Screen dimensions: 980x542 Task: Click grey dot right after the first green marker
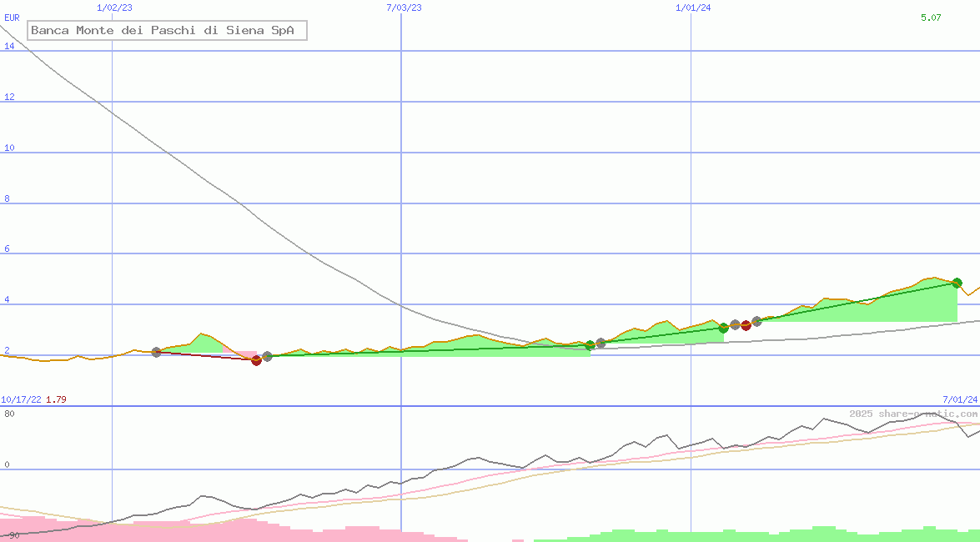pos(601,343)
